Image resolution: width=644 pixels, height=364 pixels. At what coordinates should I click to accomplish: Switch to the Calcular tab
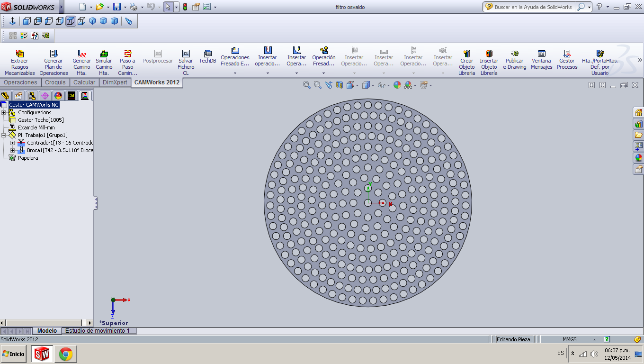tap(84, 82)
